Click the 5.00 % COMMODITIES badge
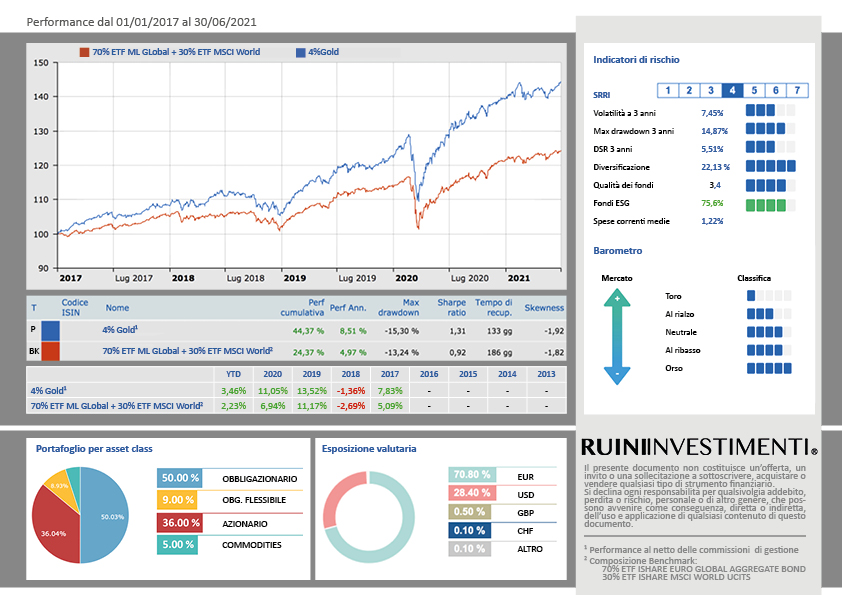 [178, 545]
